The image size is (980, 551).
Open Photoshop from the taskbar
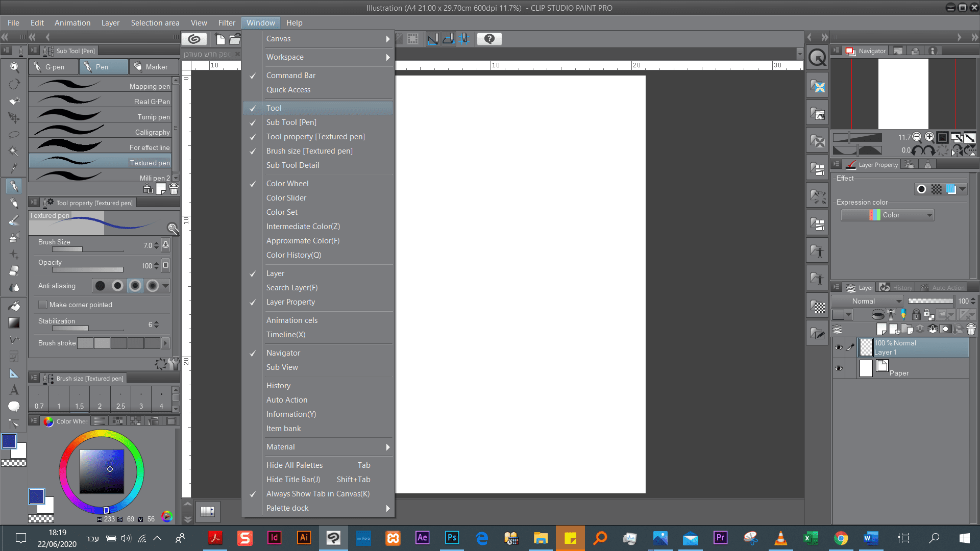[x=452, y=538]
